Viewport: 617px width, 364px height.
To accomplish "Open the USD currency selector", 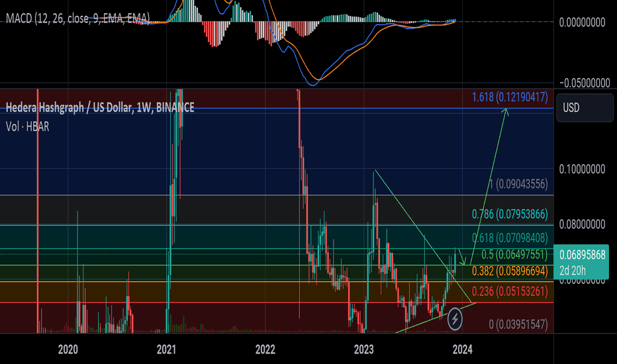I will (x=585, y=107).
